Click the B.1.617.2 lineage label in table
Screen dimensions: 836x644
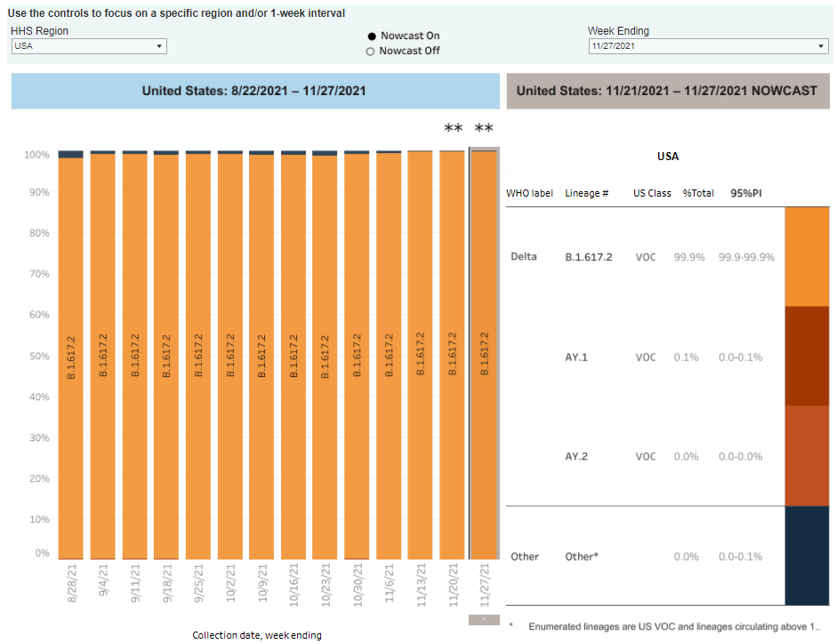(589, 257)
